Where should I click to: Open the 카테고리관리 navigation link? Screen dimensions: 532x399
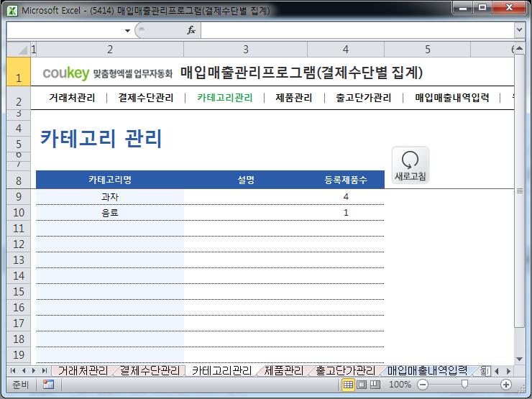(x=224, y=98)
